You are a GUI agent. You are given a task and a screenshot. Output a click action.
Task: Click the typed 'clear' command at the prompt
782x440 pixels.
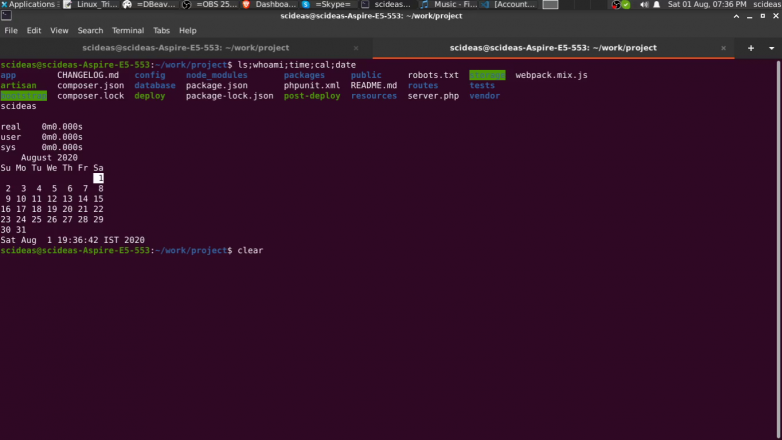250,250
